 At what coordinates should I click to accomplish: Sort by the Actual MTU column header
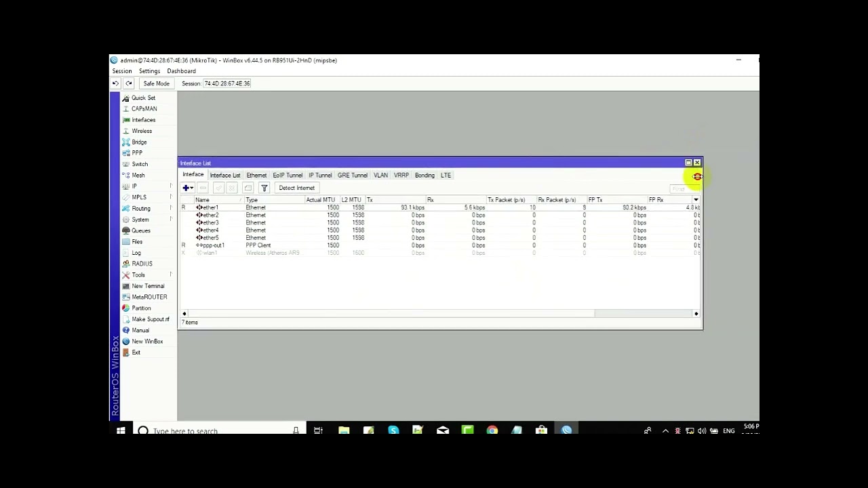click(x=321, y=200)
